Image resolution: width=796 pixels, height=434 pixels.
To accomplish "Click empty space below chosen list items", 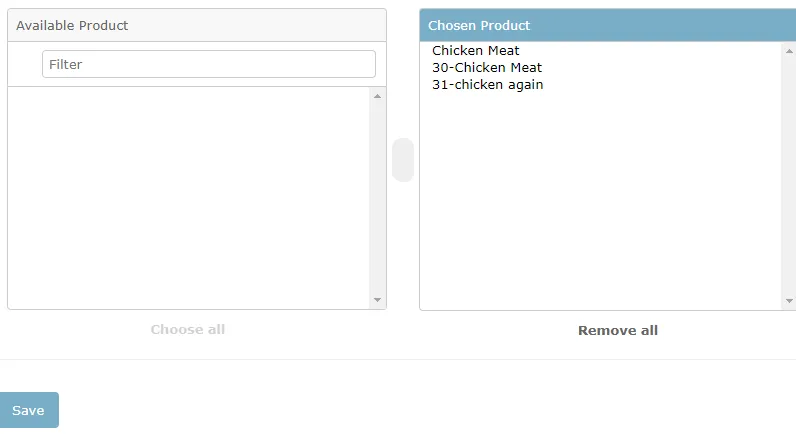I will (600, 200).
